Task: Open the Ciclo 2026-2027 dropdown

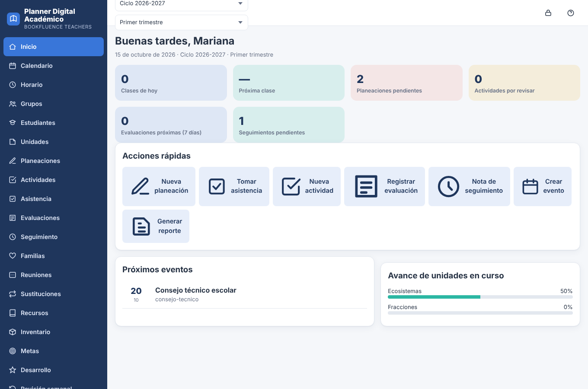Action: click(x=182, y=4)
